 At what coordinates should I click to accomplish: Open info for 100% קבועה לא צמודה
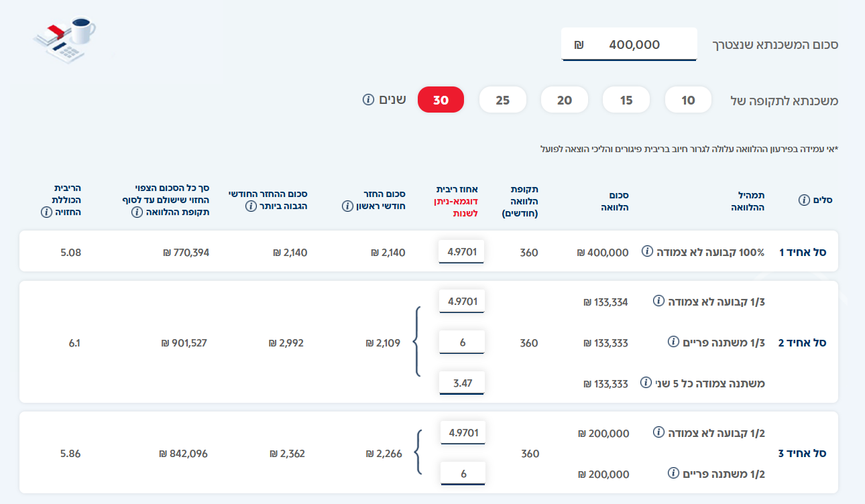point(647,251)
